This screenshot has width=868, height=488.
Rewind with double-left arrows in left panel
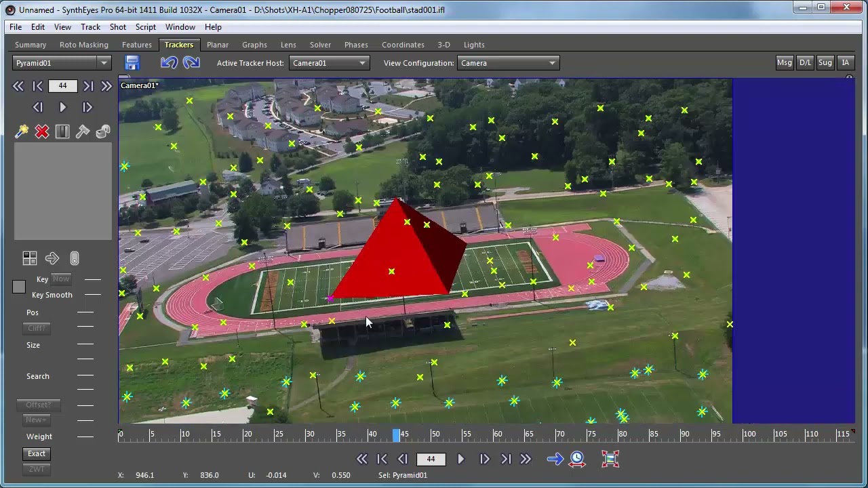(18, 86)
